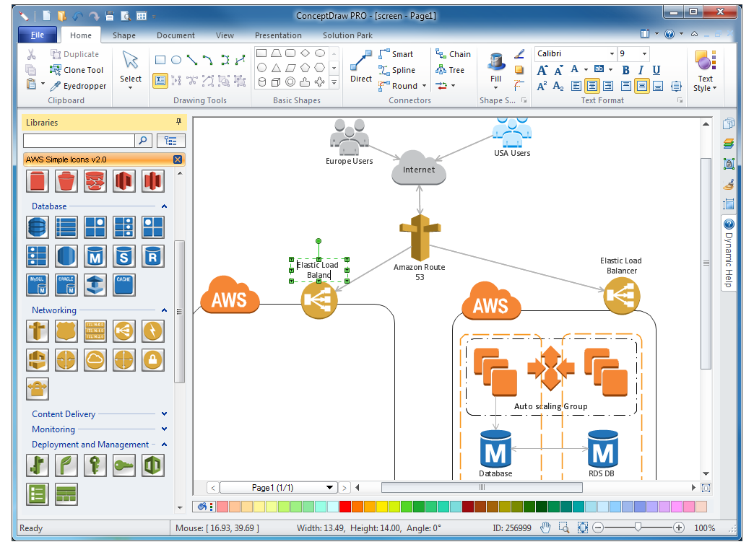Click the search magnifier in Libraries
Image resolution: width=754 pixels, height=560 pixels.
pyautogui.click(x=143, y=141)
